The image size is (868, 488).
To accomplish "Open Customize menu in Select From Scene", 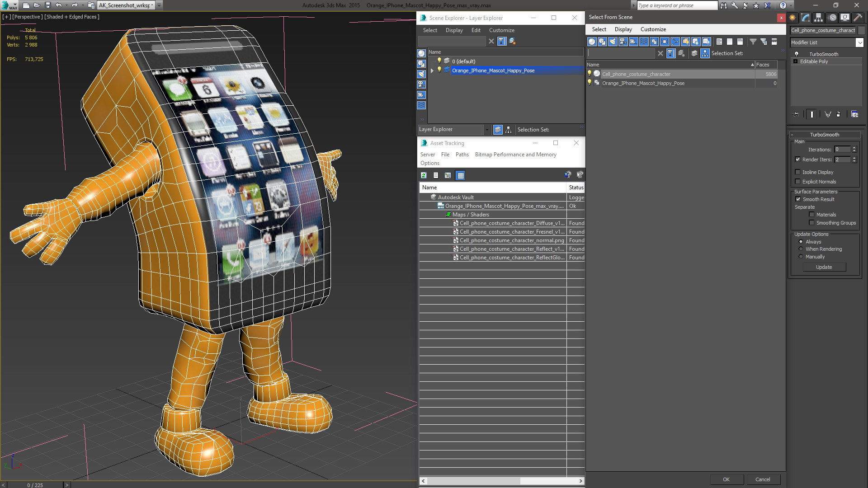I will point(653,29).
